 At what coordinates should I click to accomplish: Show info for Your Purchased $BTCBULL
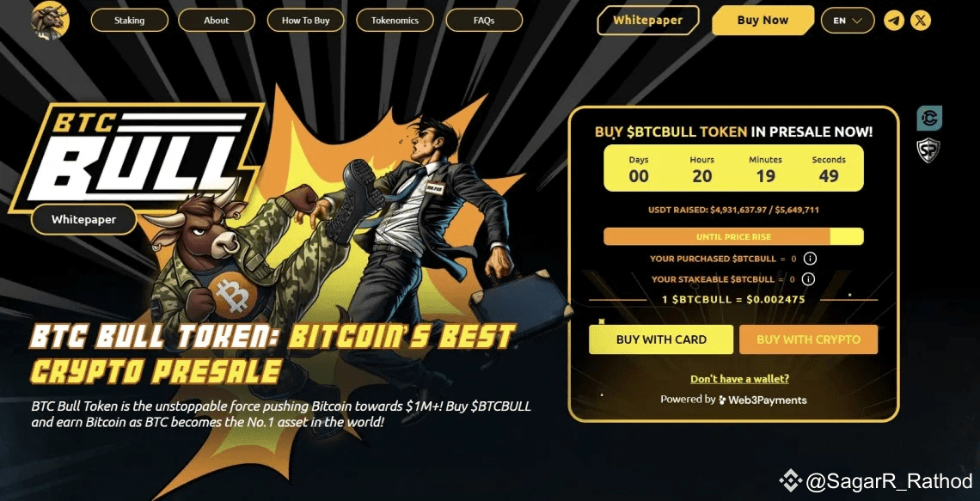810,259
